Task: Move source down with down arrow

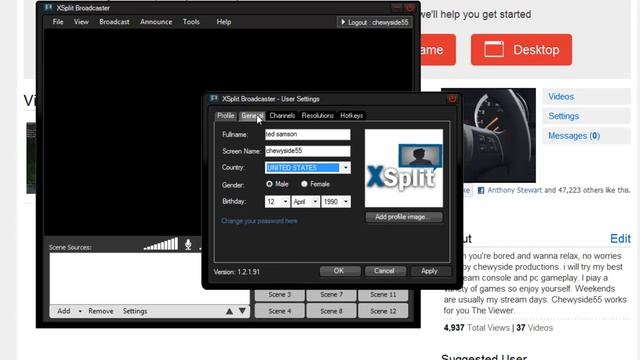Action: point(242,311)
